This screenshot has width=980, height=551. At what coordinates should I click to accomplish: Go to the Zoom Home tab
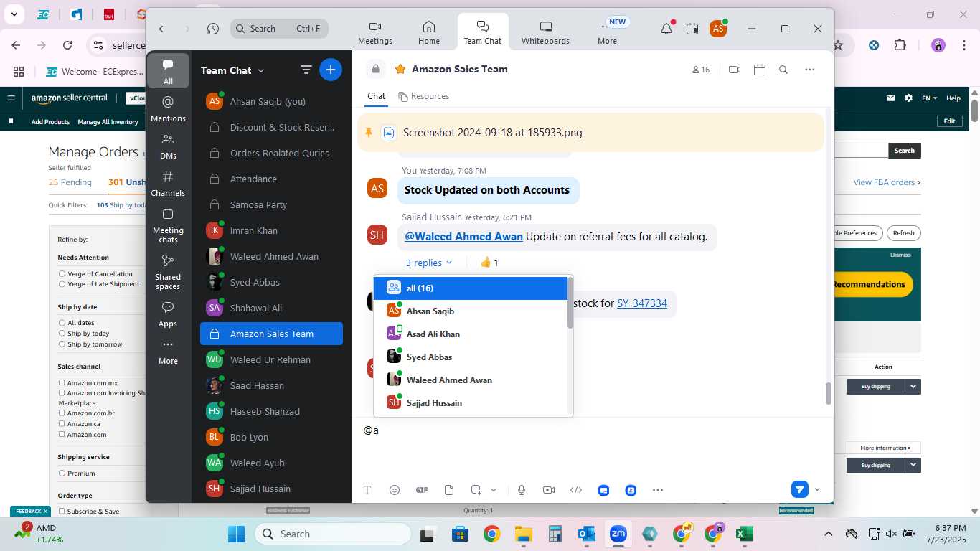429,32
